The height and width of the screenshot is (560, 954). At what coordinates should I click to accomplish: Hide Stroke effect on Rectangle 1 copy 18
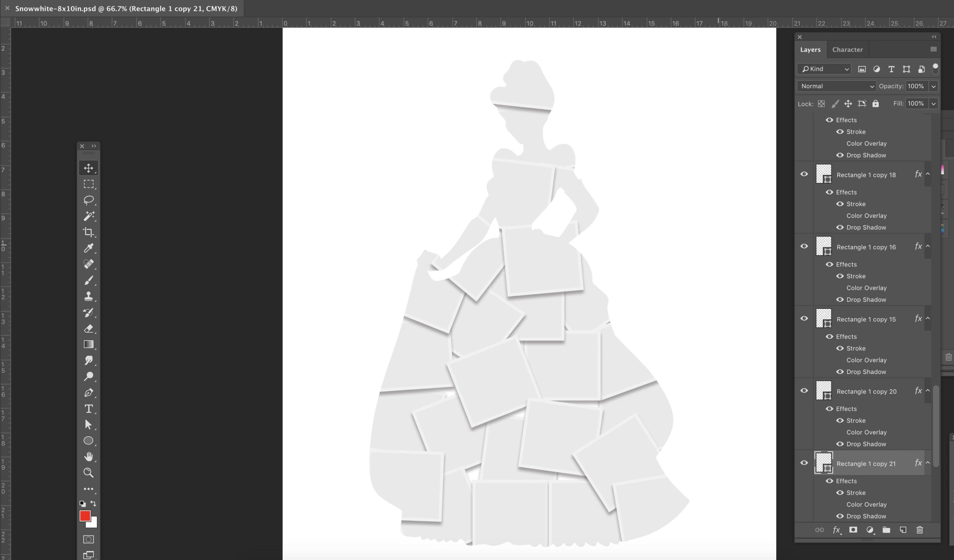point(840,204)
